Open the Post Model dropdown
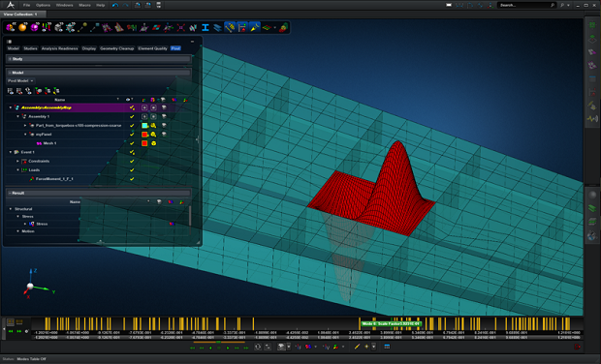This screenshot has width=601, height=364. [20, 80]
